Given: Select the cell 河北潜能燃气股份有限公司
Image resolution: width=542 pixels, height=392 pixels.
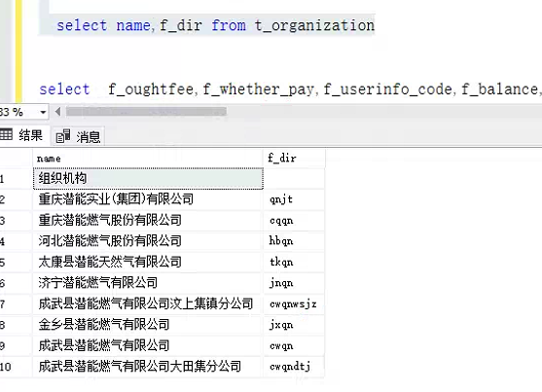Looking at the screenshot, I should tap(148, 241).
